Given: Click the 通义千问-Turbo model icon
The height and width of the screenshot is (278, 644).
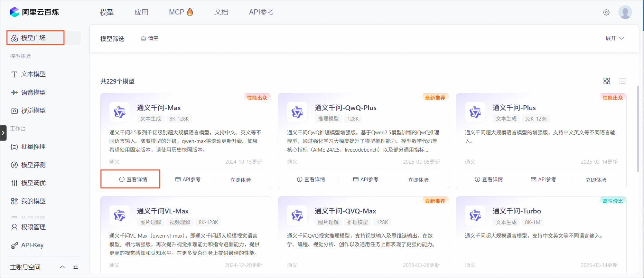Looking at the screenshot, I should pyautogui.click(x=475, y=215).
